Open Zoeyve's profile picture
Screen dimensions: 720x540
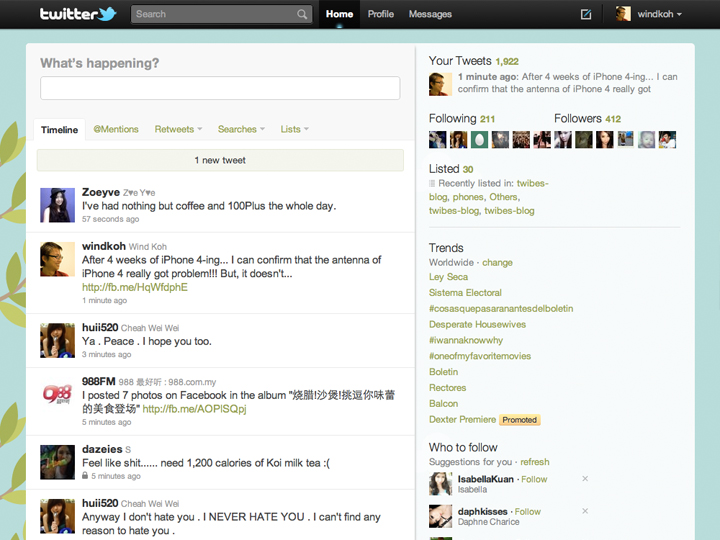(x=57, y=205)
